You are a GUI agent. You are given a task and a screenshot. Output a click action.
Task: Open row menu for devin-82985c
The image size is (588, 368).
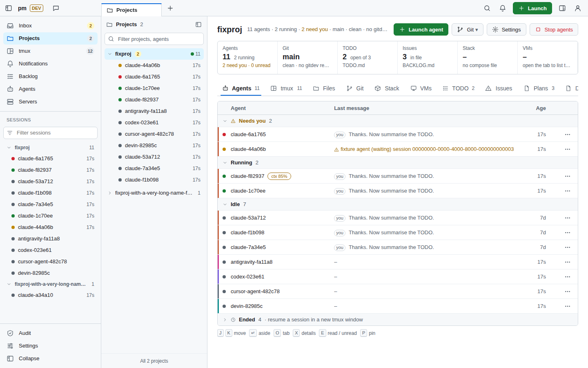568,306
